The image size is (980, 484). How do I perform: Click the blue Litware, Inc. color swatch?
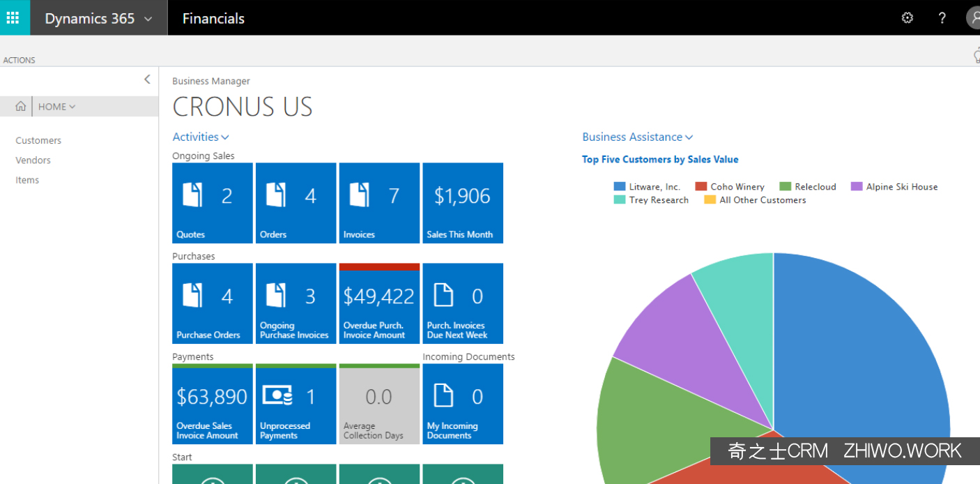point(620,186)
